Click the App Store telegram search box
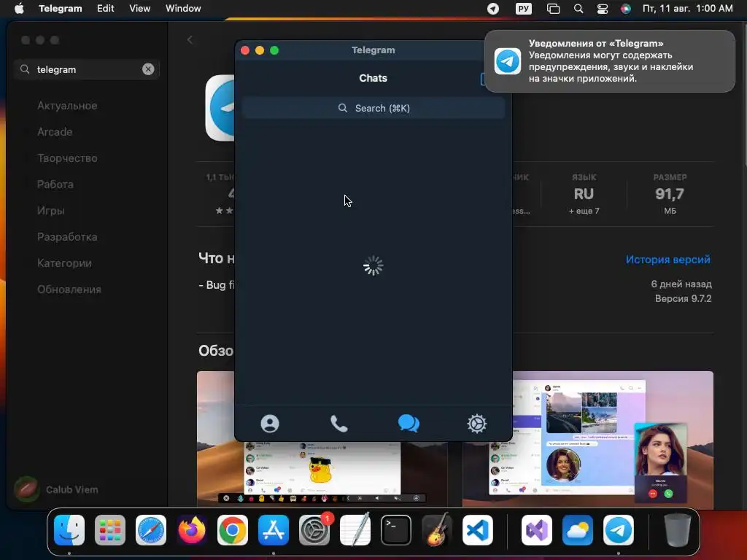Image resolution: width=747 pixels, height=560 pixels. tap(86, 69)
